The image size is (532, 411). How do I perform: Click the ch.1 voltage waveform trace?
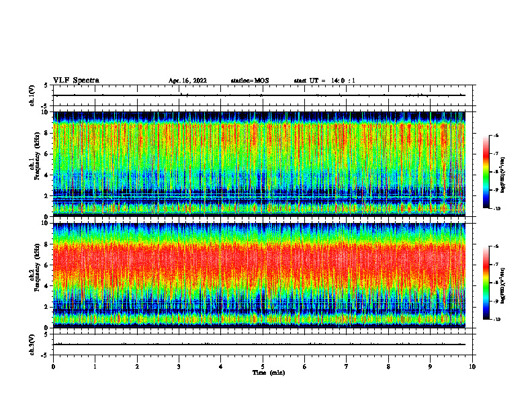pos(259,95)
